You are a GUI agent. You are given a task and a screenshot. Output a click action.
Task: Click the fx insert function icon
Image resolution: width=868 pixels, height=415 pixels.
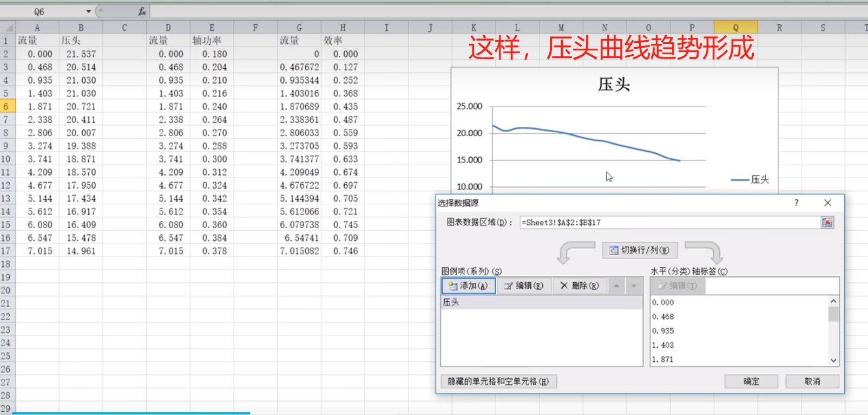(x=142, y=11)
